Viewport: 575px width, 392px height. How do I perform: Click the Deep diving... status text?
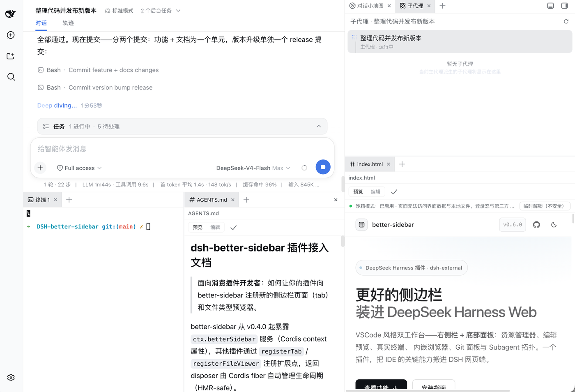point(57,106)
